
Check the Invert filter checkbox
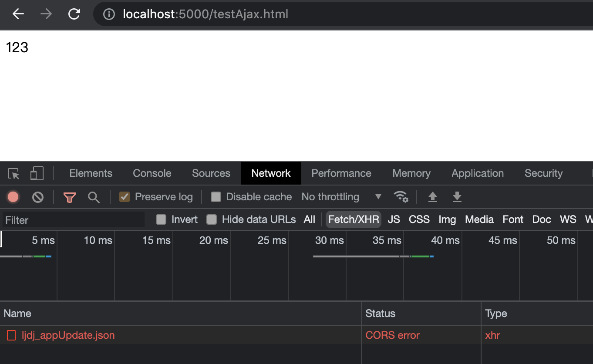point(161,219)
